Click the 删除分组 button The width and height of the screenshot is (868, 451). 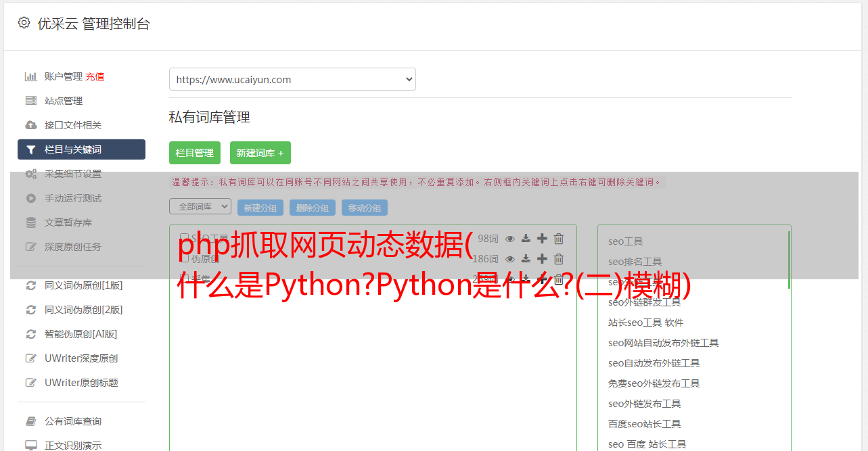(x=313, y=208)
